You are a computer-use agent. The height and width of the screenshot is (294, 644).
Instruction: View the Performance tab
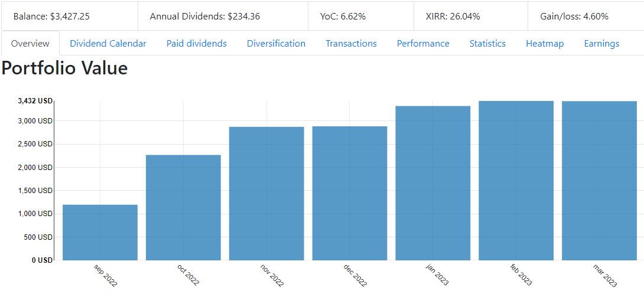point(423,44)
